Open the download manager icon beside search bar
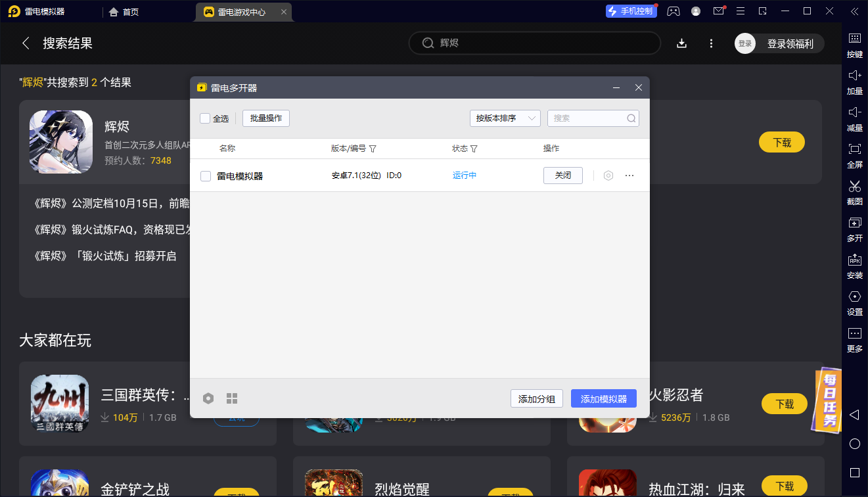The height and width of the screenshot is (497, 868). point(681,43)
